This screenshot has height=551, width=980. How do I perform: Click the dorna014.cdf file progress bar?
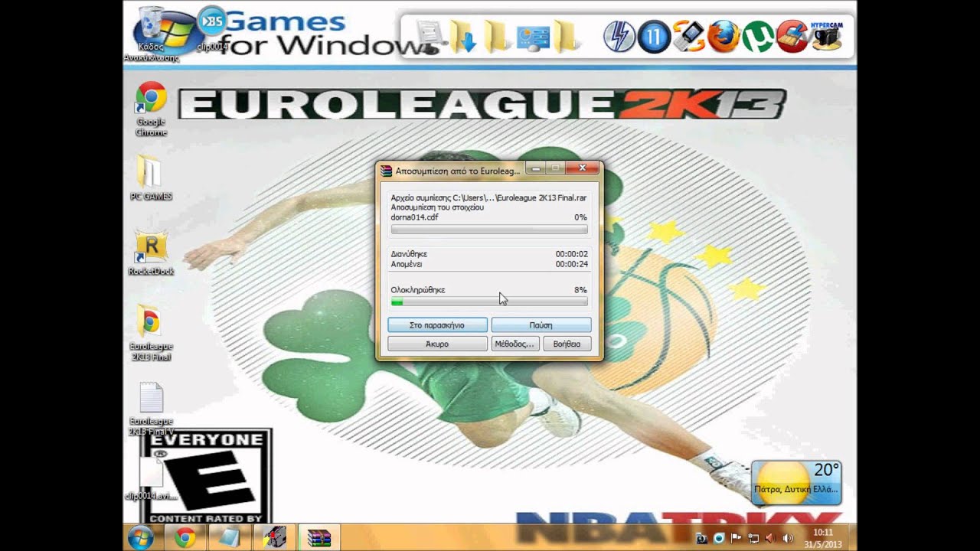click(489, 230)
